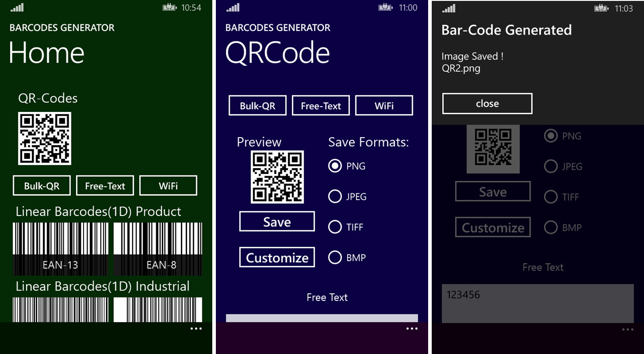Open Bulk-QR on the QRCode screen
This screenshot has height=354, width=644.
coord(258,106)
